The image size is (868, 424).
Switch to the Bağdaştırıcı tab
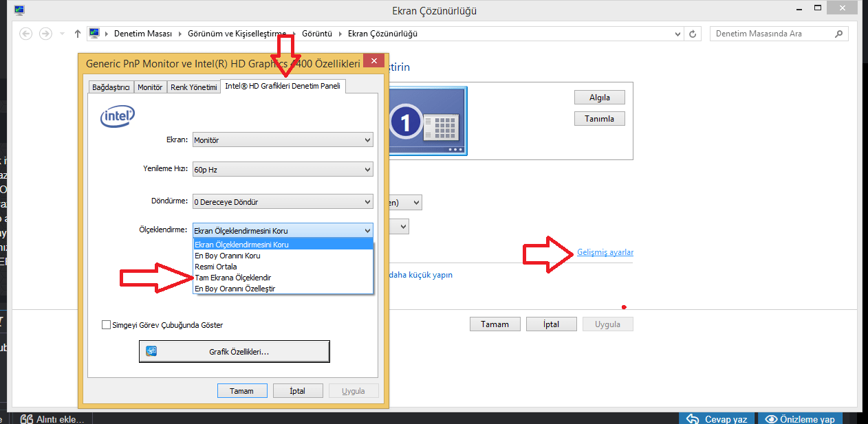pyautogui.click(x=111, y=87)
